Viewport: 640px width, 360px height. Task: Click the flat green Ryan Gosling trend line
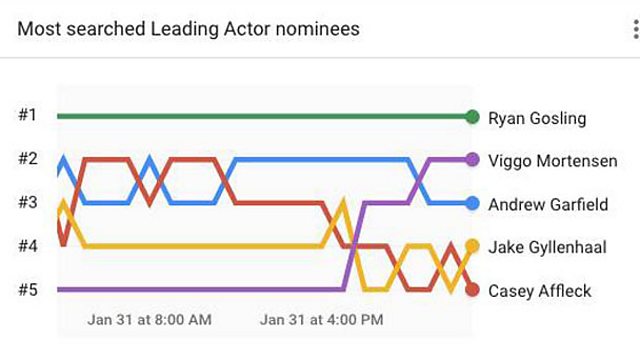(261, 117)
